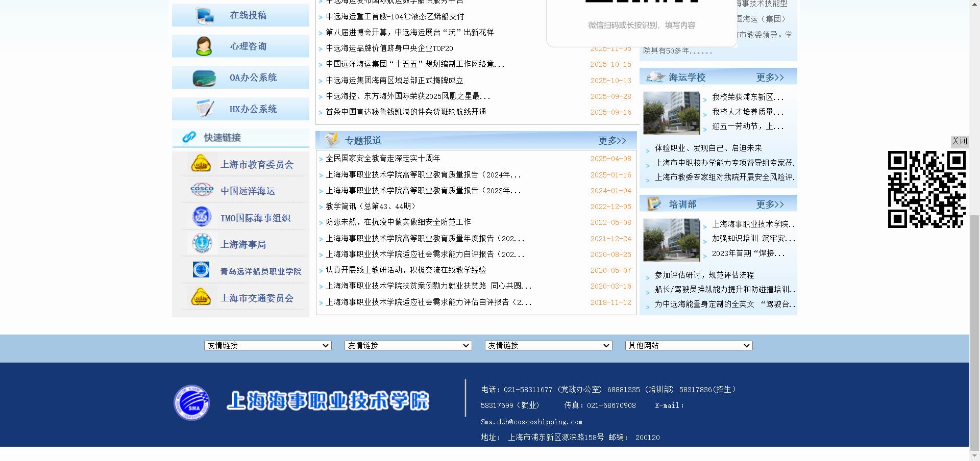This screenshot has height=461, width=980.
Task: Open the IMO国际海事组织 link
Action: click(201, 217)
